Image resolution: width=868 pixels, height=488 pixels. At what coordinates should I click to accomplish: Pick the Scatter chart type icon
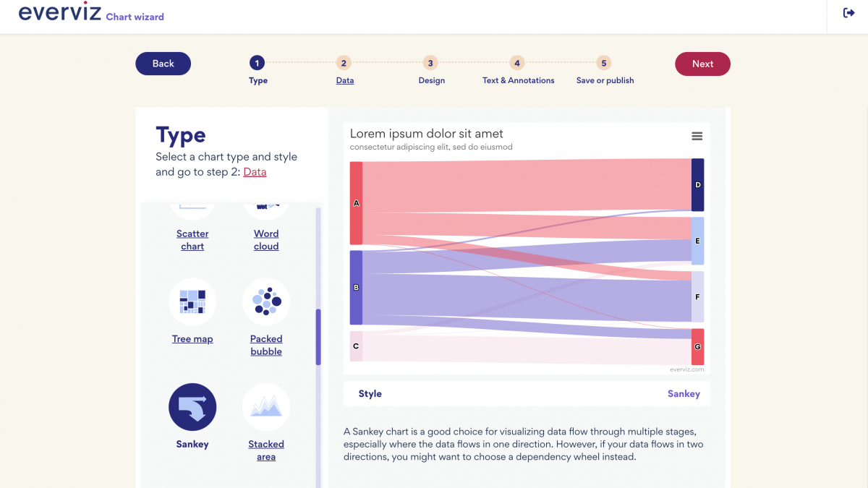[192, 205]
